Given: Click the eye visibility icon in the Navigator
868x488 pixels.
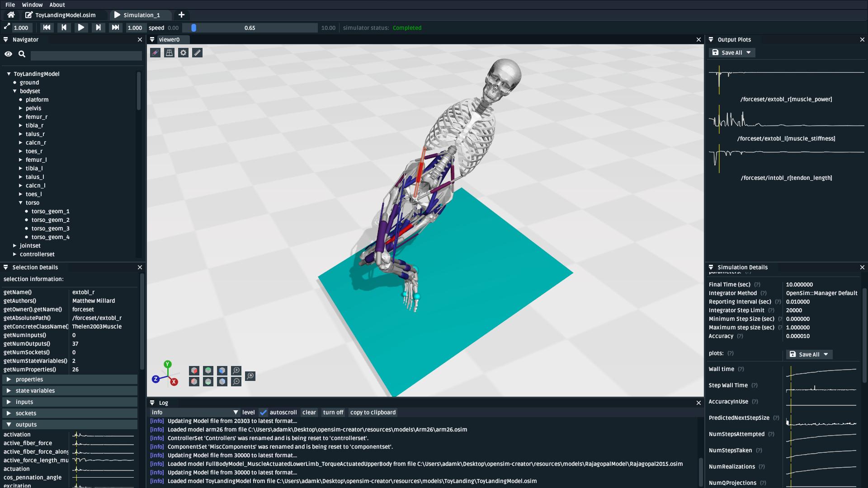Looking at the screenshot, I should click(x=9, y=54).
